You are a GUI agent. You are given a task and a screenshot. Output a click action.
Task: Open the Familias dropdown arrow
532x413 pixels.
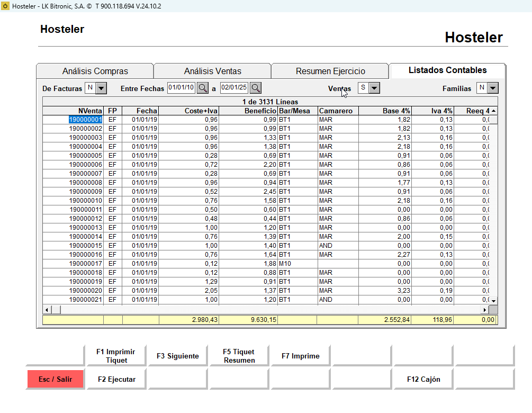[493, 88]
